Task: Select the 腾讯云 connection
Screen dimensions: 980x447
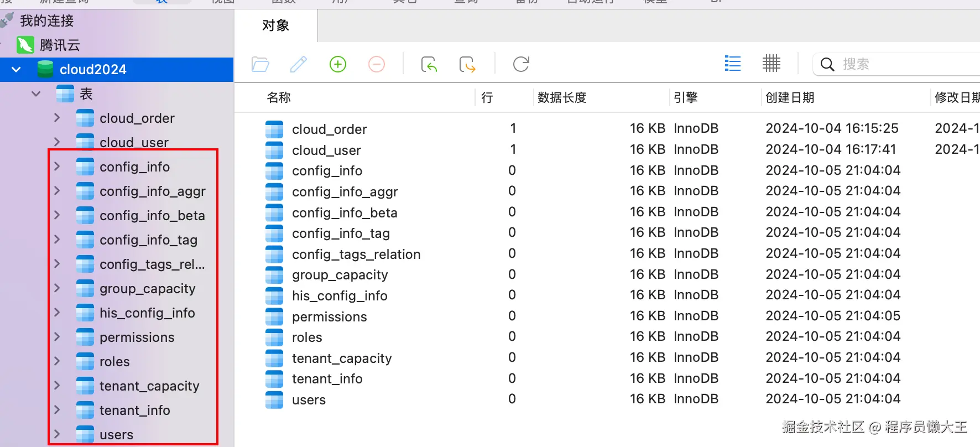Action: (x=60, y=45)
